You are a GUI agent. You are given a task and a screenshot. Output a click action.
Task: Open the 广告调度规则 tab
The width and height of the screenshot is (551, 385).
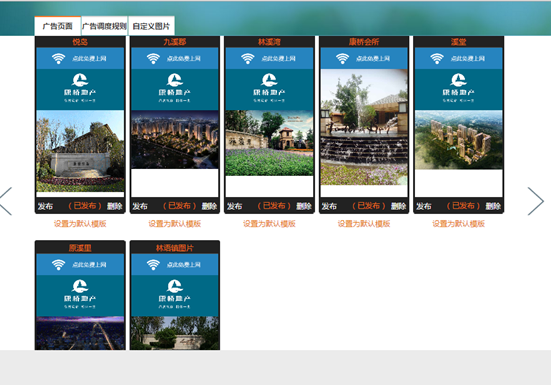point(104,26)
